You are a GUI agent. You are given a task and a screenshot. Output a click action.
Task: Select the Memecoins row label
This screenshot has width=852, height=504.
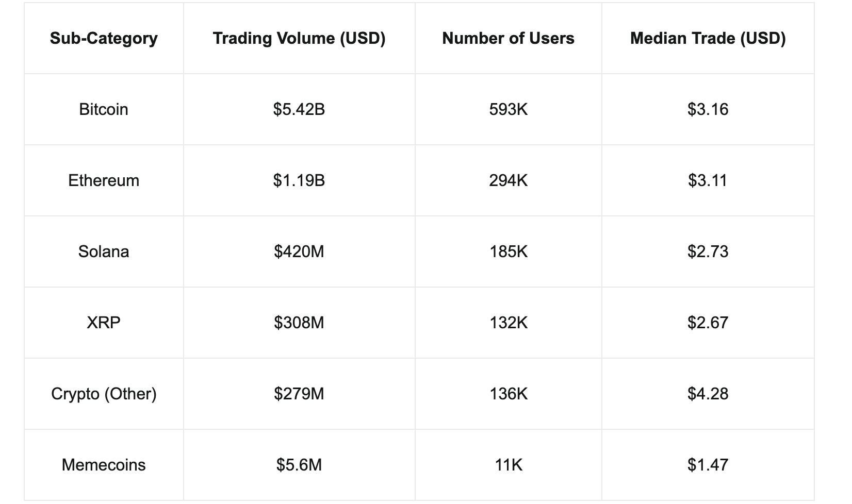click(104, 465)
